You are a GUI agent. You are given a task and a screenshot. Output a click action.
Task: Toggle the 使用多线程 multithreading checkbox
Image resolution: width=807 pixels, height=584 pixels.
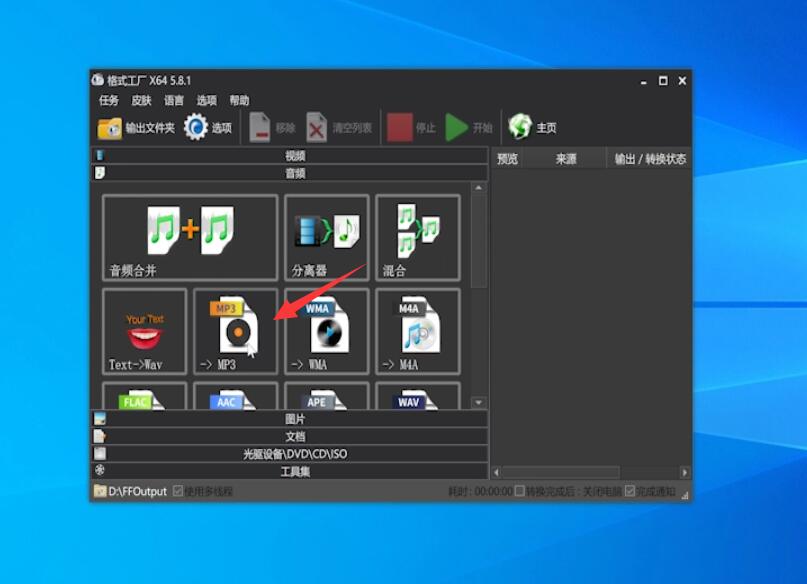click(x=178, y=491)
